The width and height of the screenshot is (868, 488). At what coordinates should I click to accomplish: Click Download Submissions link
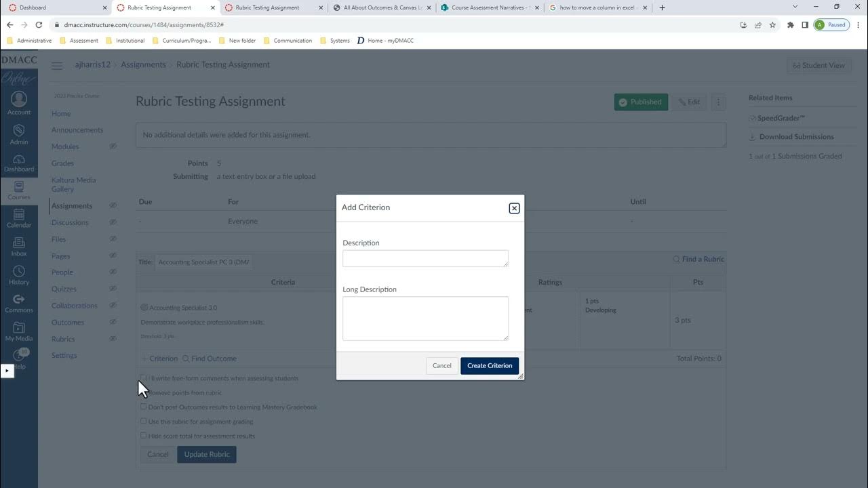click(x=796, y=137)
